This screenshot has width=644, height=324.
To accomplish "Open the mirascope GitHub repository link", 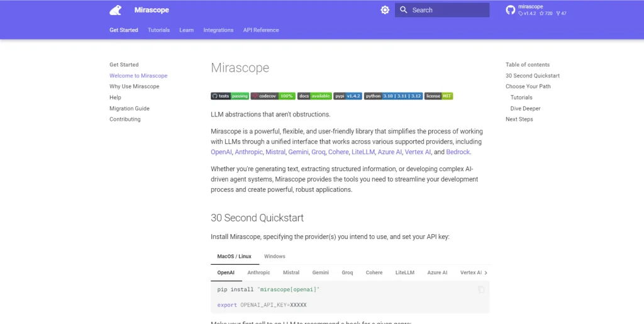I will pyautogui.click(x=536, y=10).
